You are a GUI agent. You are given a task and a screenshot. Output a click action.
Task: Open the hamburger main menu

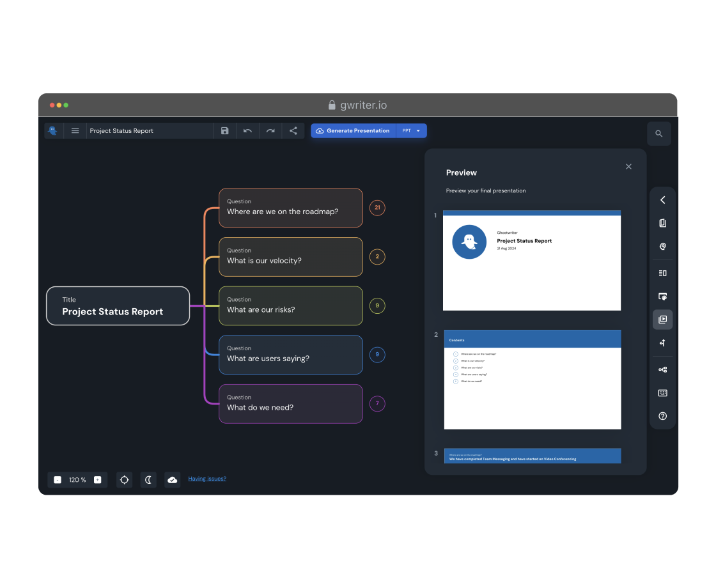[75, 131]
